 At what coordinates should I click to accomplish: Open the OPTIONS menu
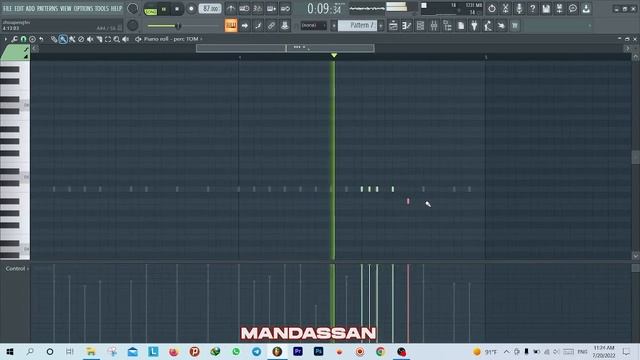click(x=83, y=8)
